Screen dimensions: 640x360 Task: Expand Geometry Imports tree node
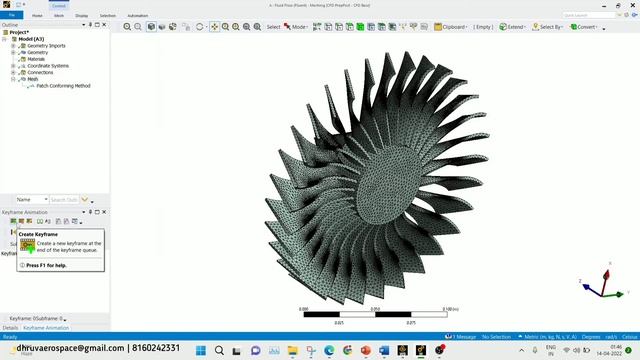pyautogui.click(x=13, y=46)
